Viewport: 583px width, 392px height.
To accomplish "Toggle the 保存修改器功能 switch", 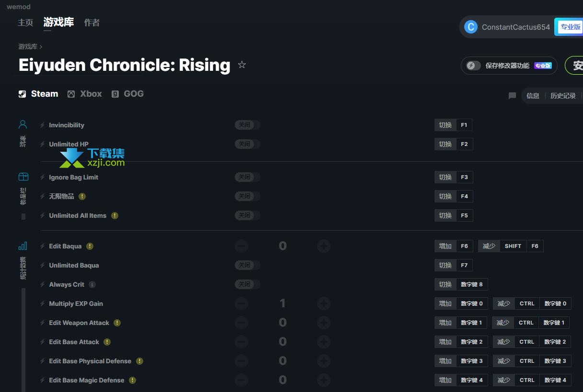I will point(473,66).
